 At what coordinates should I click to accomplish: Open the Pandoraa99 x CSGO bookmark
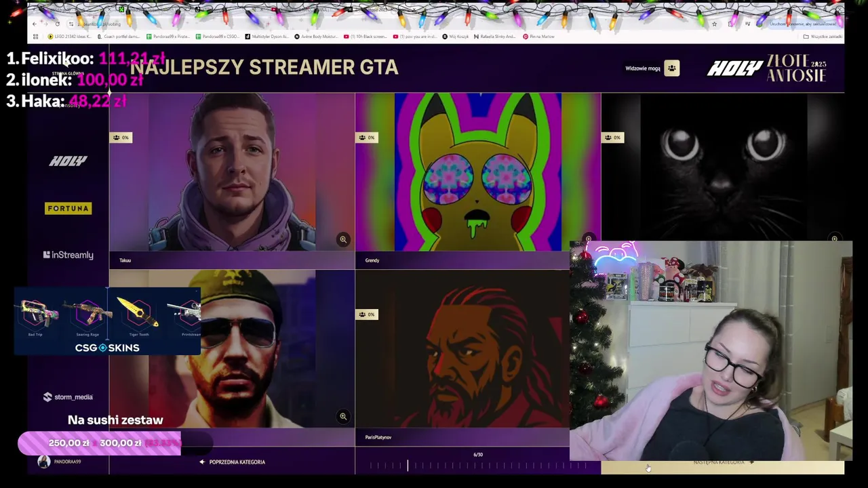pos(218,37)
